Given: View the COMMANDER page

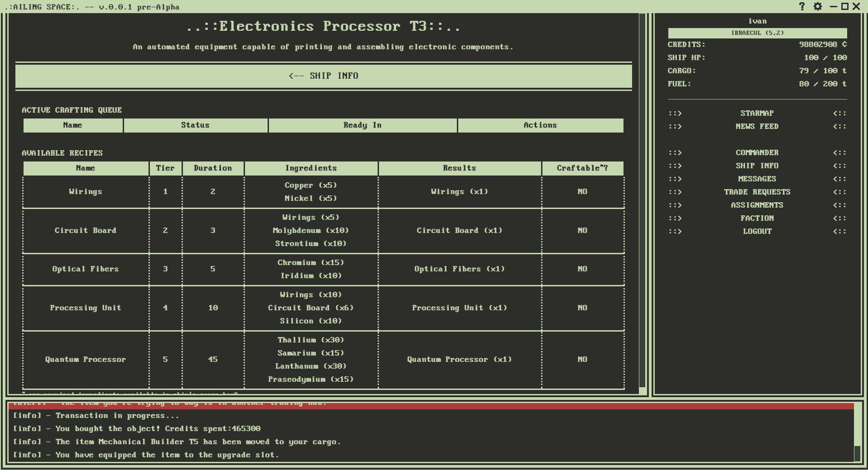Looking at the screenshot, I should point(757,152).
